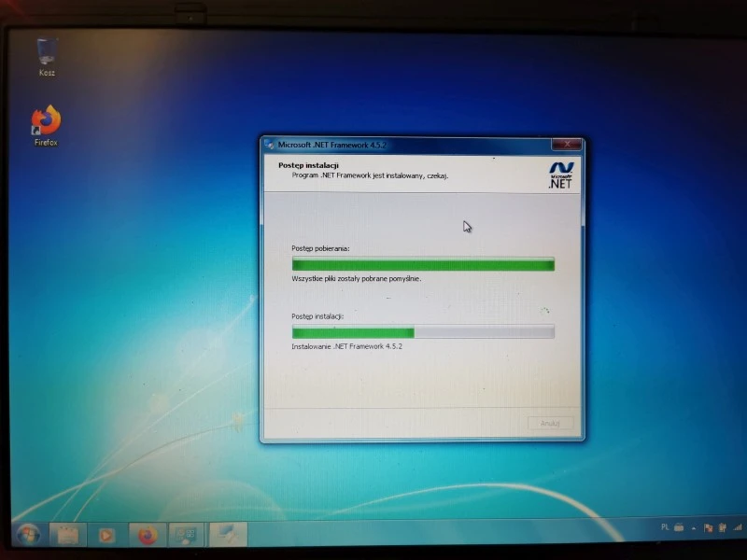Click the keyboard icon next to PL
The height and width of the screenshot is (560, 747).
pos(679,527)
